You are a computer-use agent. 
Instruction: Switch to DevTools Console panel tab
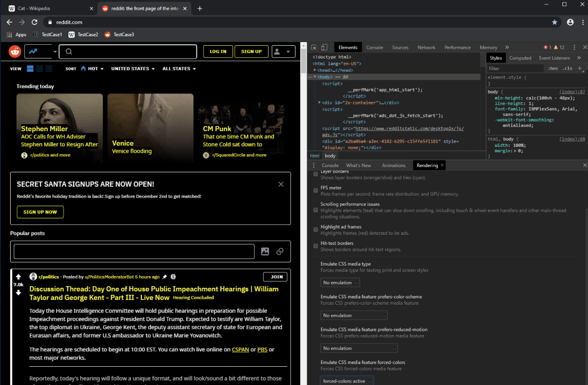click(x=375, y=48)
